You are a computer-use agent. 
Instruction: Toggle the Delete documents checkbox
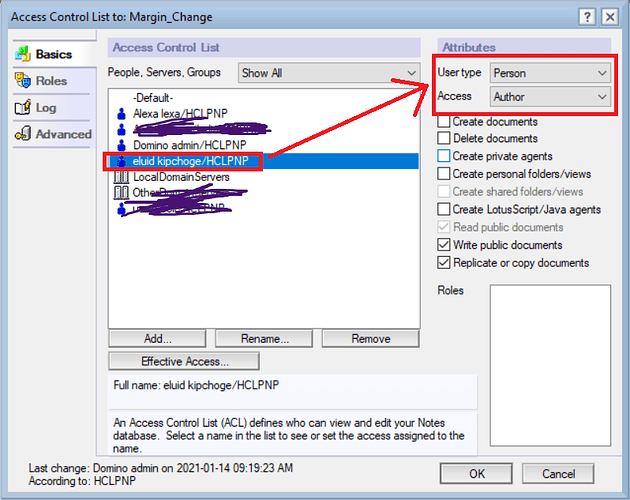click(x=444, y=139)
